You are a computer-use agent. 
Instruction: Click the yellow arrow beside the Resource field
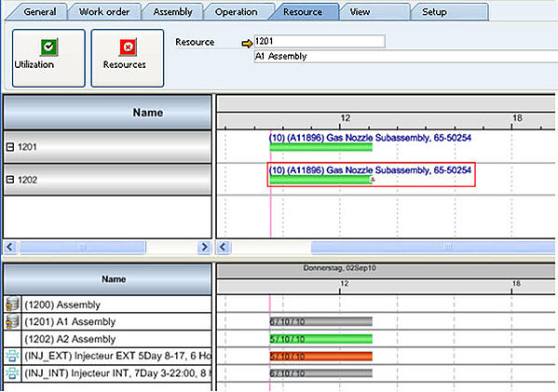(x=247, y=44)
